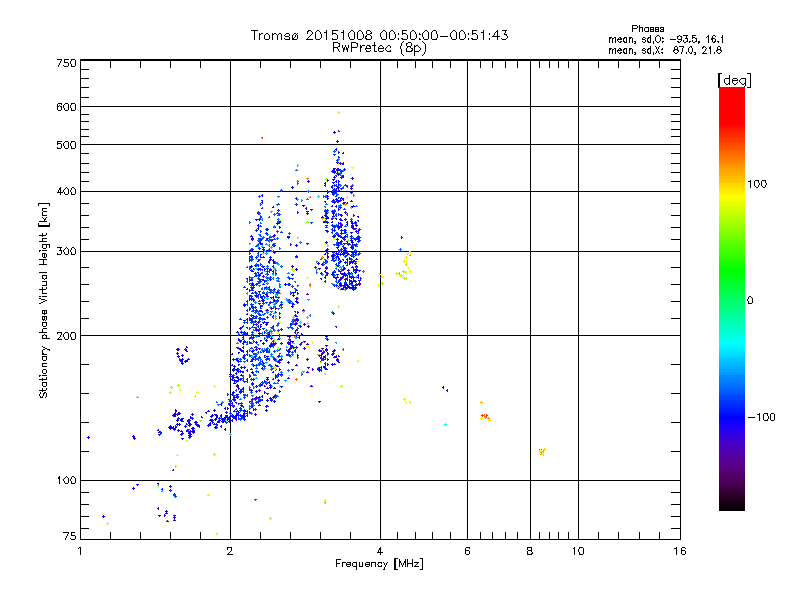Click the red-orange echo cluster near 6.5 MHz
Screen dimensions: 800x600
[x=485, y=416]
